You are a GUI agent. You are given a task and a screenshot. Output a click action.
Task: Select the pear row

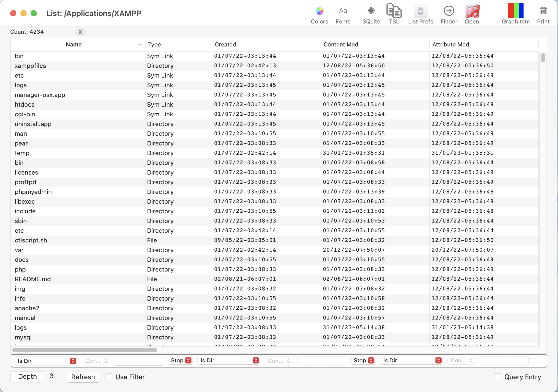pos(275,143)
